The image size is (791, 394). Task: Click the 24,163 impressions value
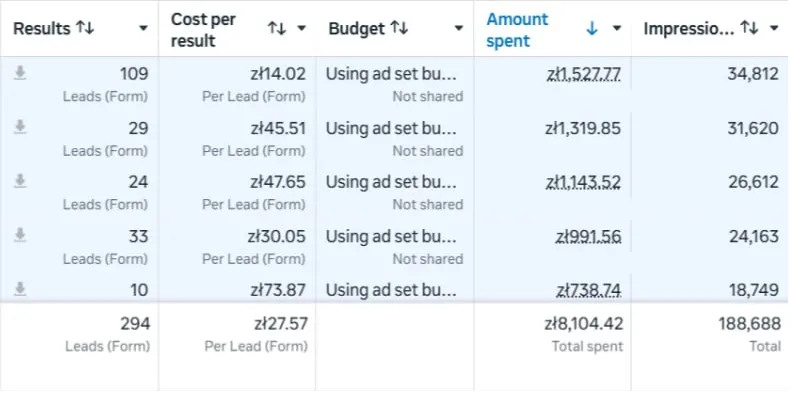(x=754, y=236)
